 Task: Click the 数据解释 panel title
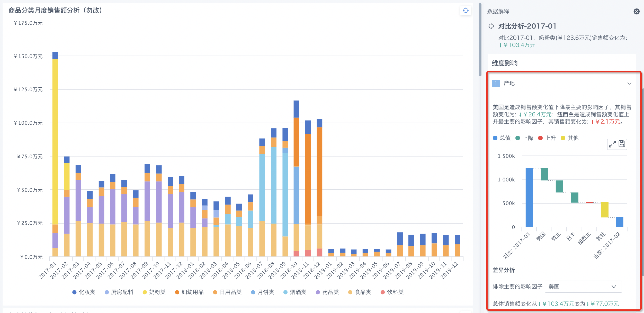(x=498, y=11)
